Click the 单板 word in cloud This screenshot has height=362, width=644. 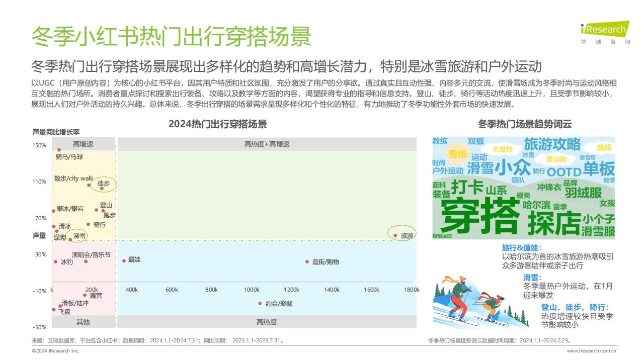pyautogui.click(x=600, y=168)
